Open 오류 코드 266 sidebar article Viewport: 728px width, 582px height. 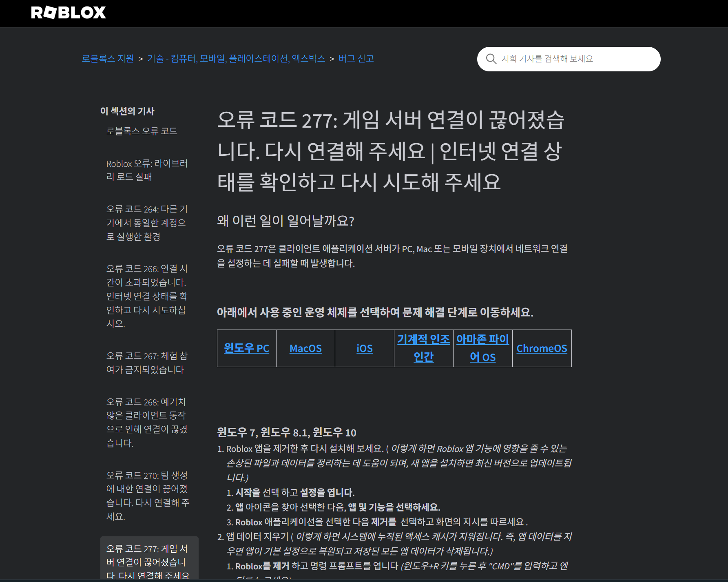pos(147,296)
